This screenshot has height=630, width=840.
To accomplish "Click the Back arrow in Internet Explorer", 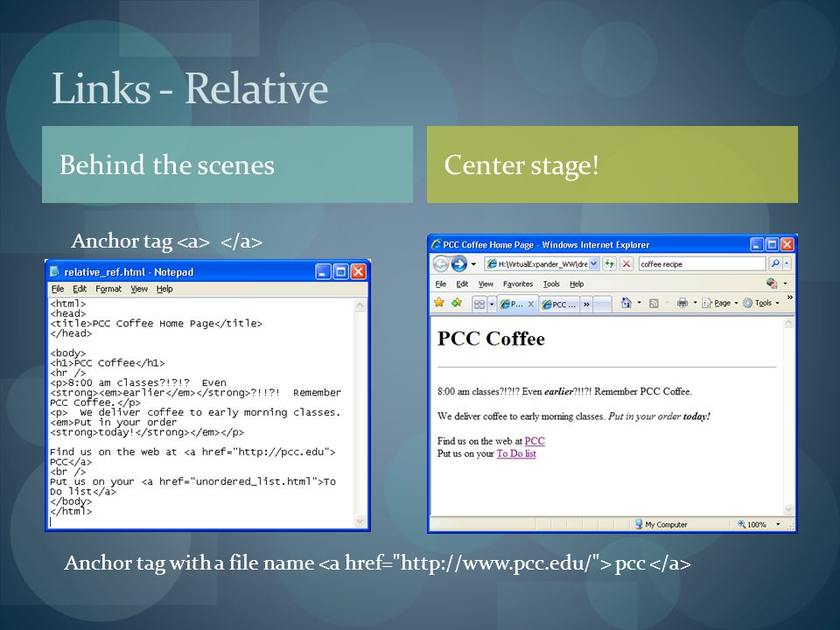I will pos(441,263).
